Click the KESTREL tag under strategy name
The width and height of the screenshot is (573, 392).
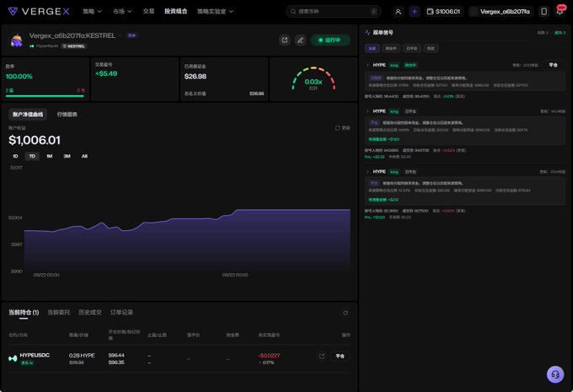coord(74,46)
